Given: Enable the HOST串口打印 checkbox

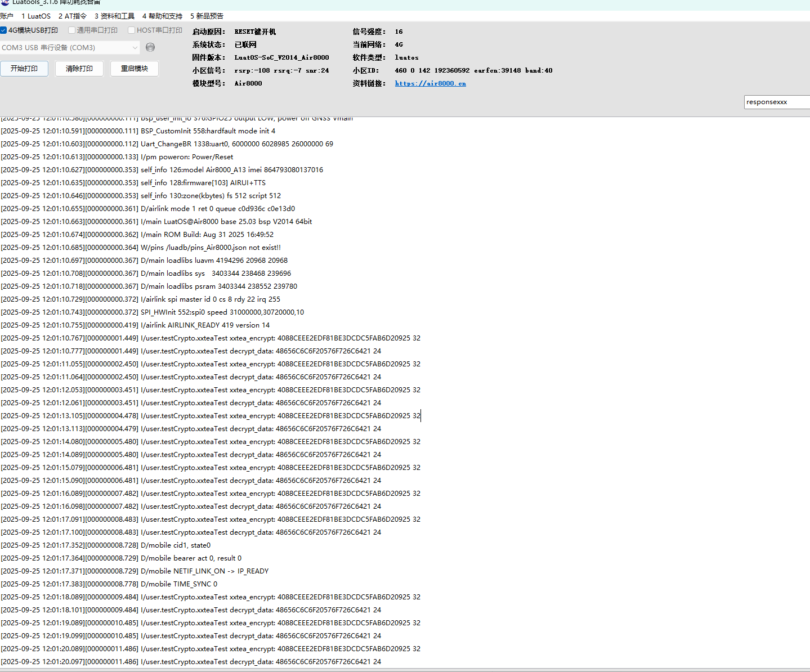Looking at the screenshot, I should (131, 30).
